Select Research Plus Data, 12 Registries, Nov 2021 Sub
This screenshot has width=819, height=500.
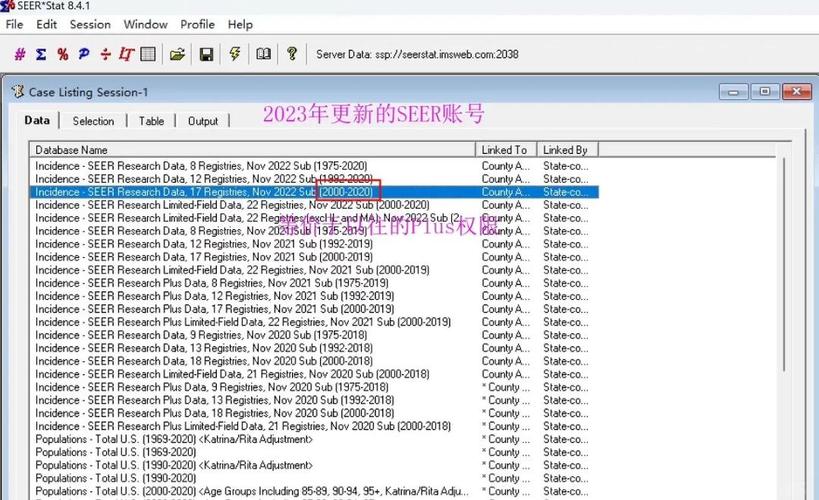coord(214,296)
